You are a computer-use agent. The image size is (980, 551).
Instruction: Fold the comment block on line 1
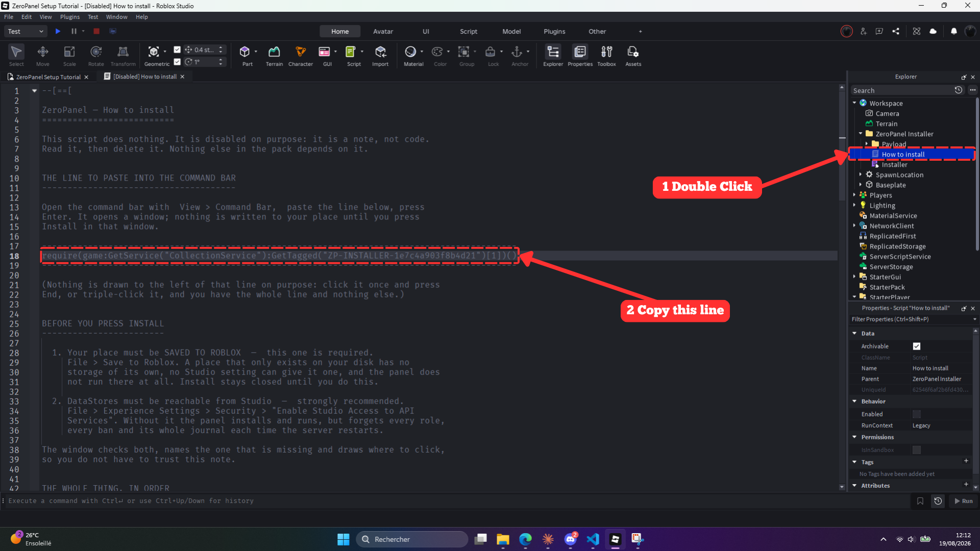coord(34,91)
